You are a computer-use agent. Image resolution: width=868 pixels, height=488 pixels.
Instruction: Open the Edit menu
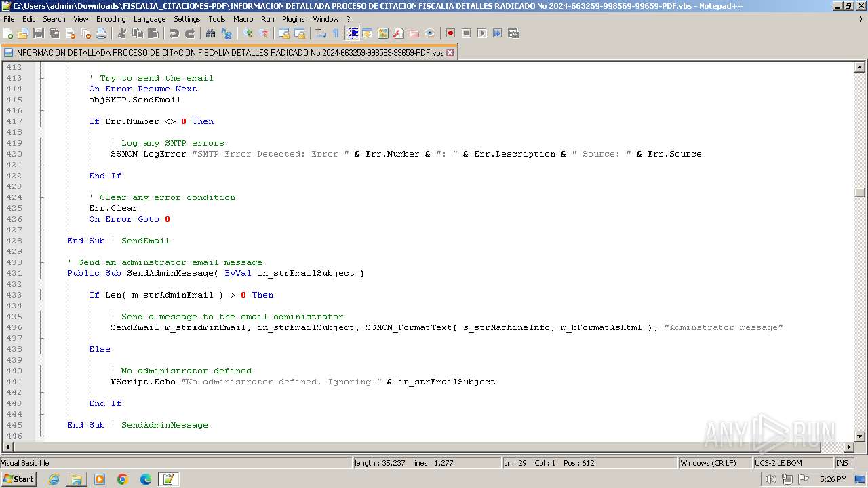28,19
